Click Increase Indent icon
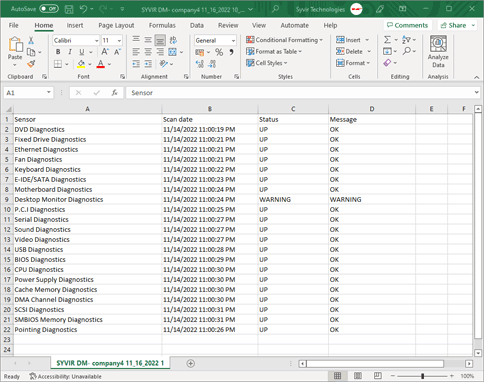The height and width of the screenshot is (382, 484). coord(148,64)
